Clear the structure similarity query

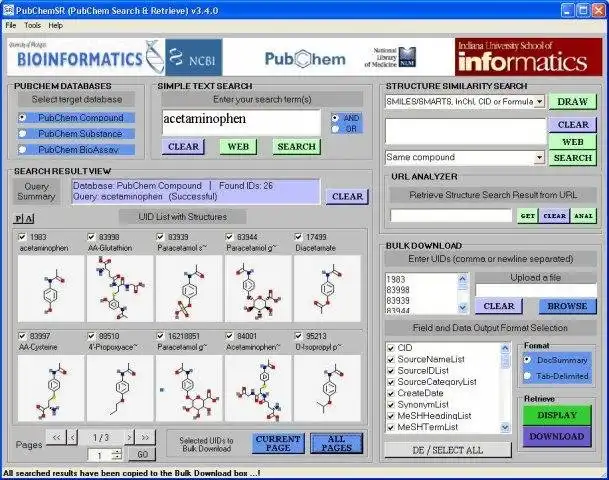click(x=572, y=125)
